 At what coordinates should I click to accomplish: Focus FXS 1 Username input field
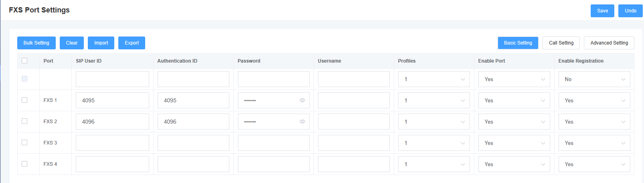354,100
